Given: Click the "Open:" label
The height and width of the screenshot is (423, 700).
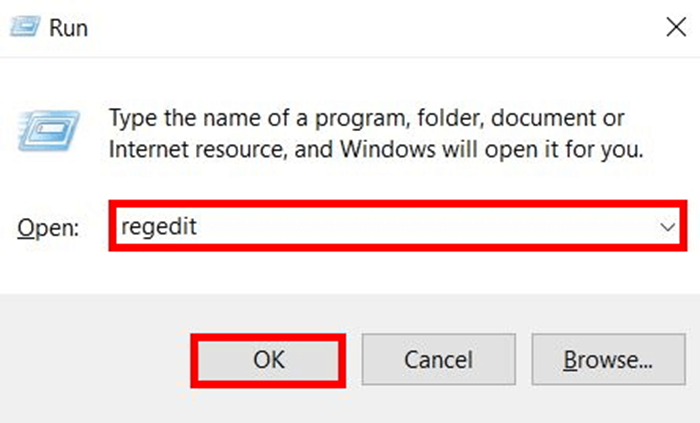Looking at the screenshot, I should click(46, 228).
